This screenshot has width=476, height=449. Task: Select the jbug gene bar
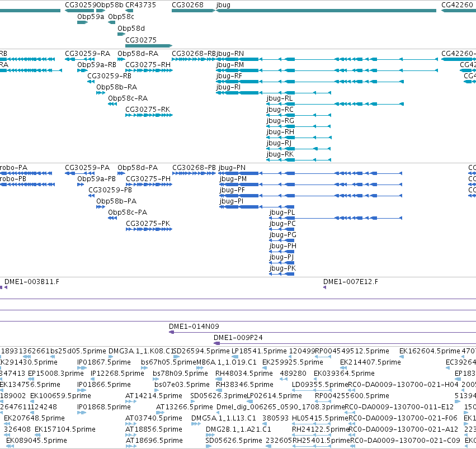point(326,11)
